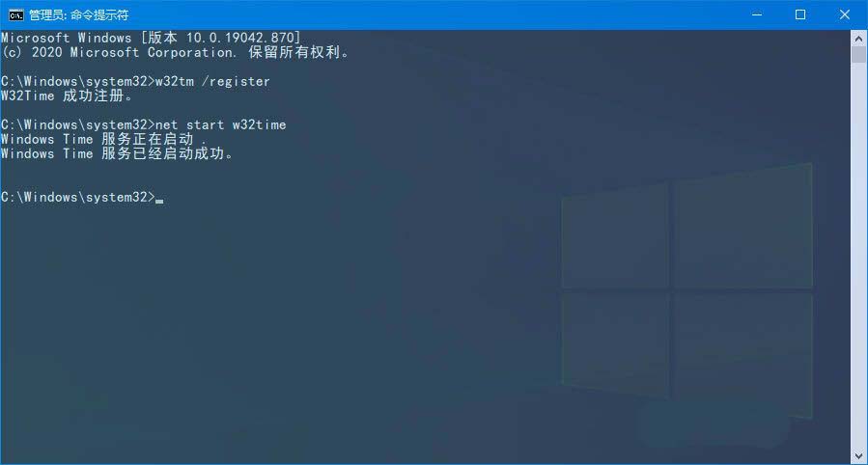Click the title text 管理员: 命令提示符
This screenshot has height=465, width=868.
coord(78,14)
